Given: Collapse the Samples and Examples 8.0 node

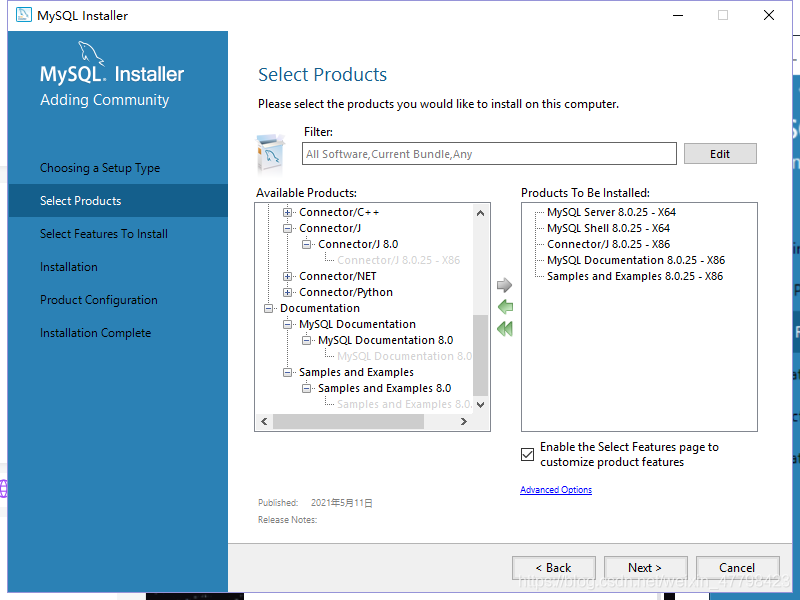Looking at the screenshot, I should [307, 388].
